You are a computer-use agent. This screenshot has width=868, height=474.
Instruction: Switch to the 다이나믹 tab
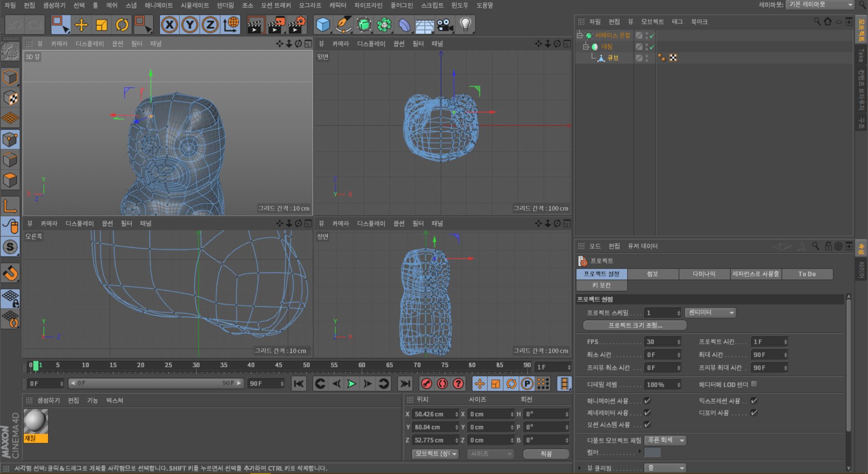pyautogui.click(x=704, y=274)
